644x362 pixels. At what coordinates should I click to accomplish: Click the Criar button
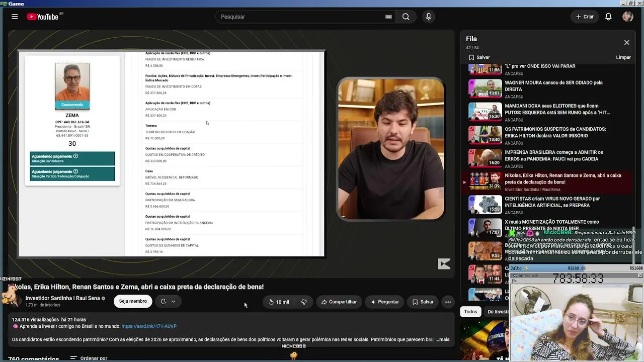585,17
